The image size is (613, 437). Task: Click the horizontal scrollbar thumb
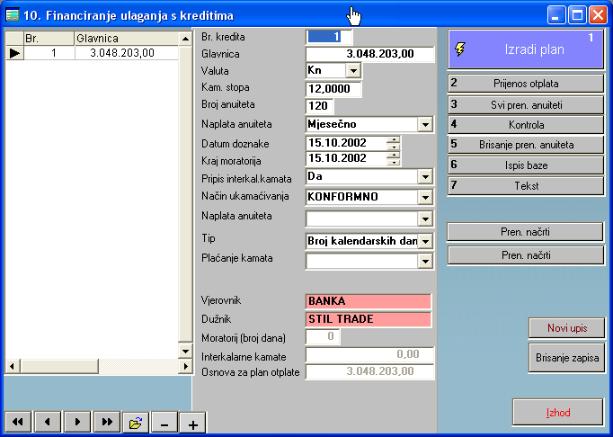coord(59,366)
